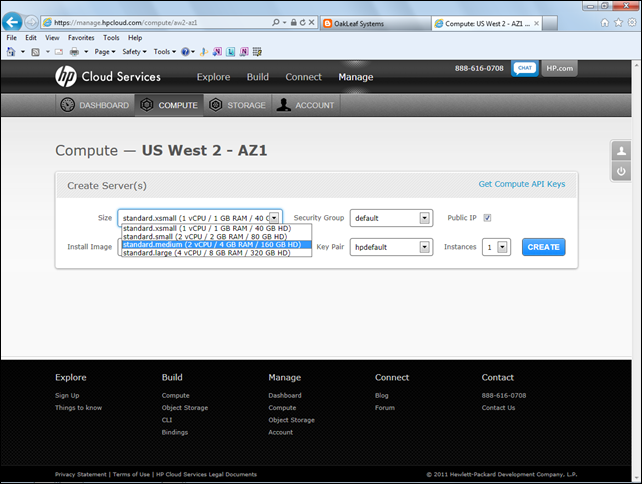Viewport: 642px width, 484px height.
Task: Open the ACCOUNT tab
Action: [305, 105]
